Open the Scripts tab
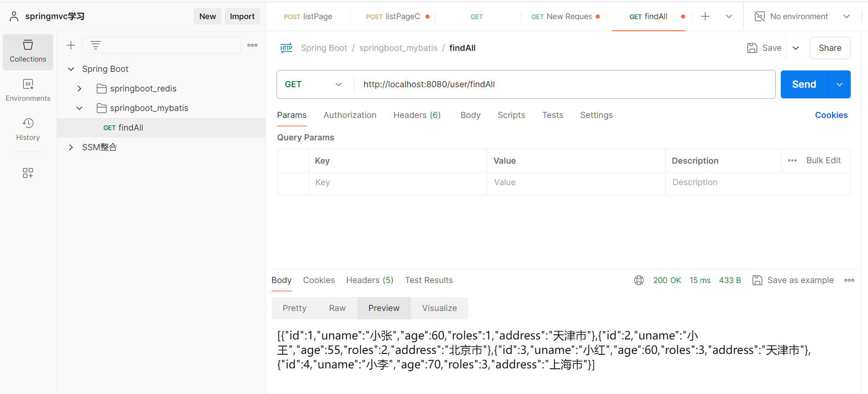 [511, 115]
